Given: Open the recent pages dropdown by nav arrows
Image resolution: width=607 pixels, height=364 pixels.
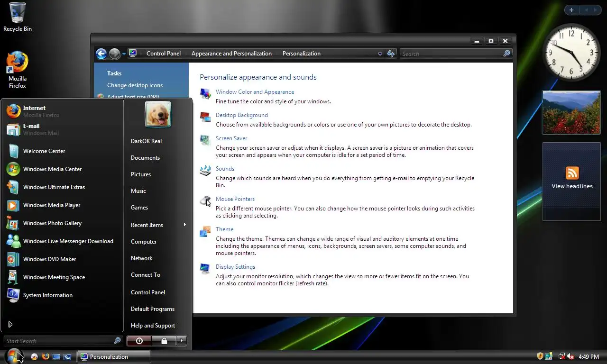Looking at the screenshot, I should 124,54.
